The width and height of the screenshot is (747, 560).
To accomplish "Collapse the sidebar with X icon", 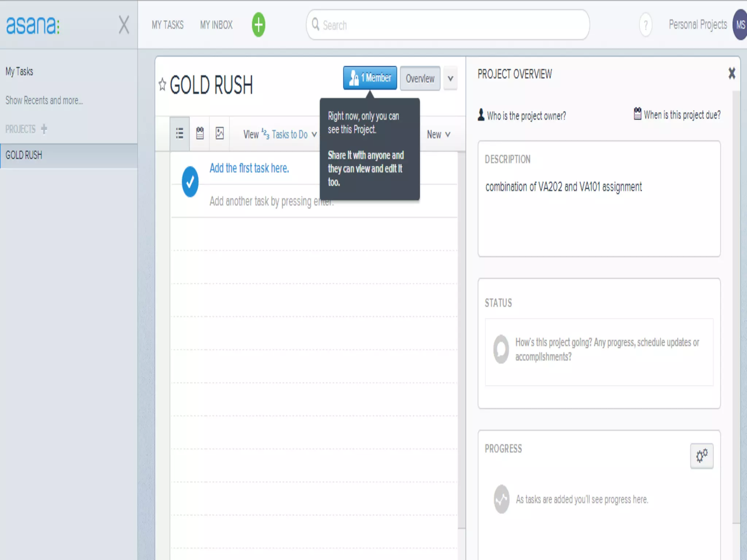I will (x=124, y=25).
